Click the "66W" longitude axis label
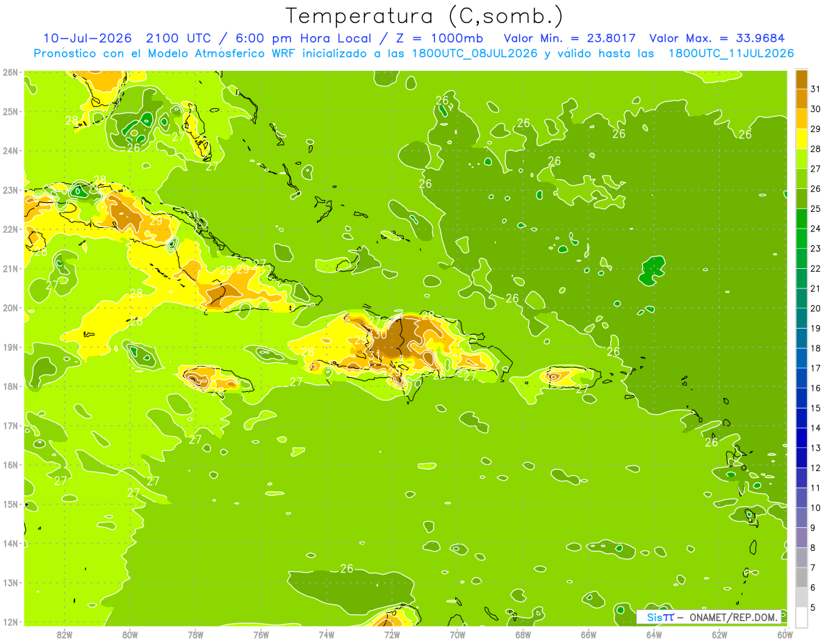 pyautogui.click(x=588, y=634)
